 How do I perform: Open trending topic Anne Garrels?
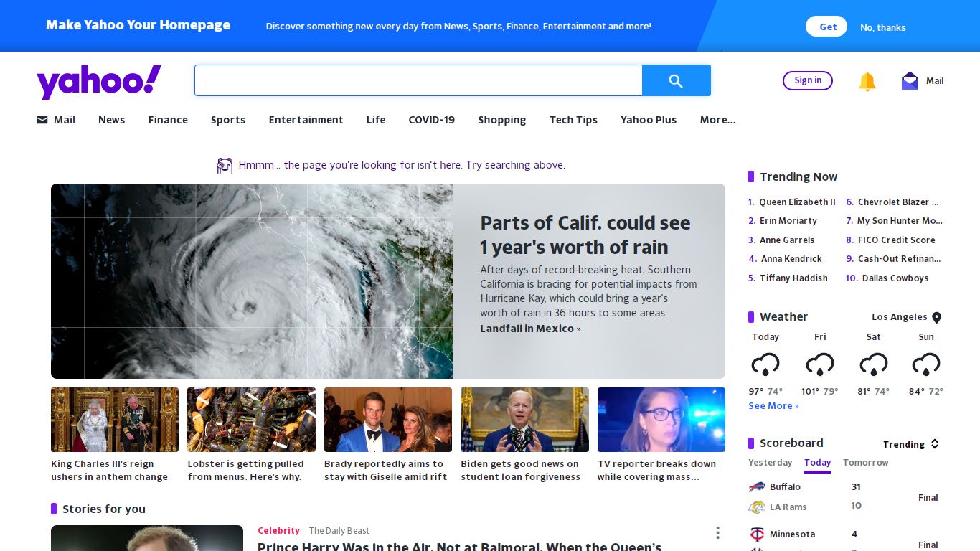(x=787, y=240)
